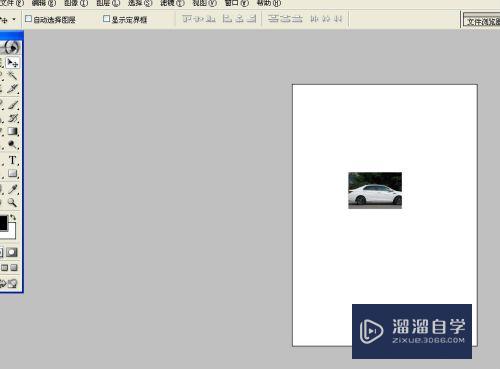Screen dimensions: 500x369
Task: Select the Brush tool
Action: point(13,105)
